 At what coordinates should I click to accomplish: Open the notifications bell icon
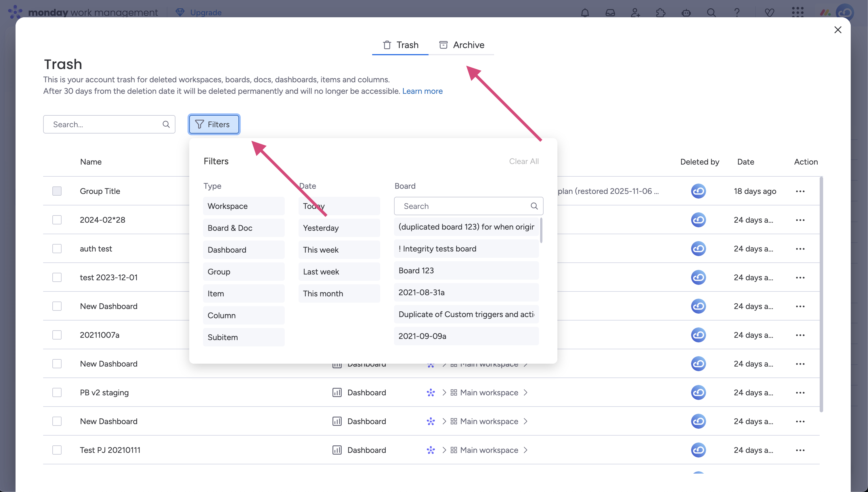click(585, 13)
